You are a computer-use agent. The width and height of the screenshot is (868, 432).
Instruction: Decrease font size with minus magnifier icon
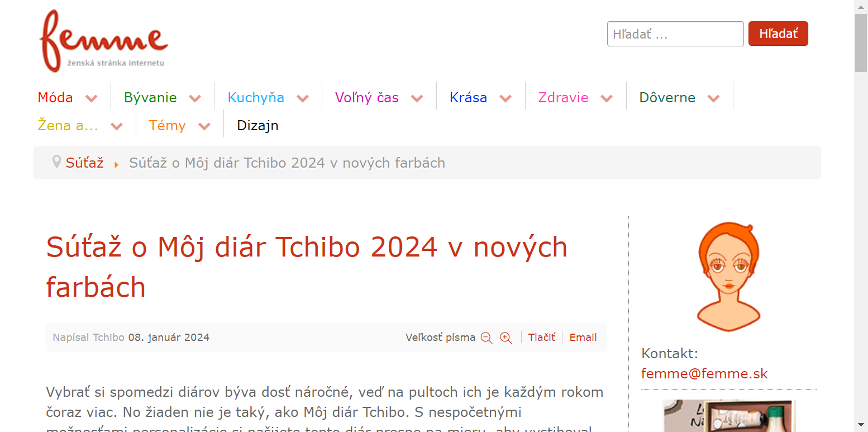pos(487,338)
